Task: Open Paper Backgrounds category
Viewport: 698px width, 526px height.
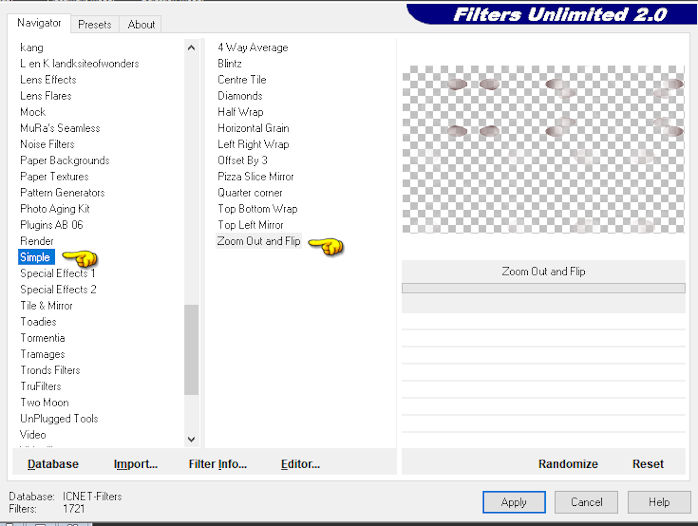Action: pos(65,160)
